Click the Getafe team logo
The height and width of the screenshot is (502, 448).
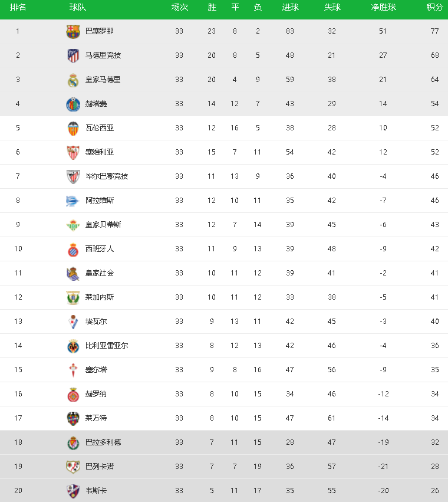click(x=73, y=104)
